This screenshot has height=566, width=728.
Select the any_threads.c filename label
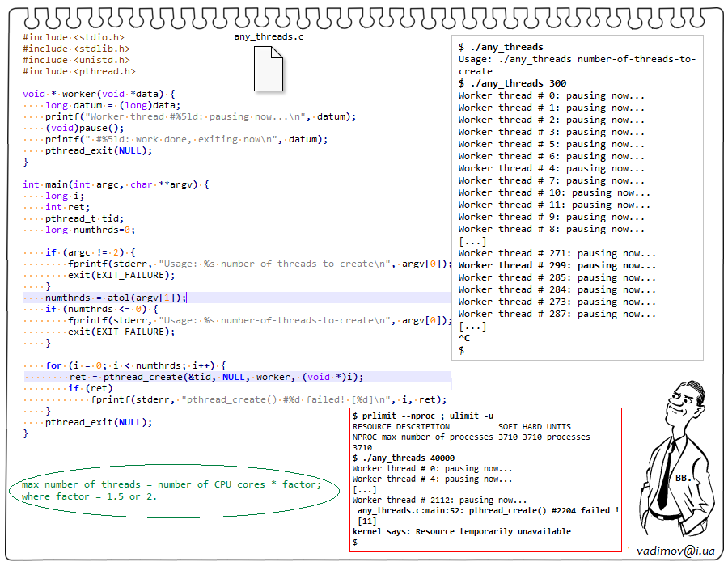(269, 37)
